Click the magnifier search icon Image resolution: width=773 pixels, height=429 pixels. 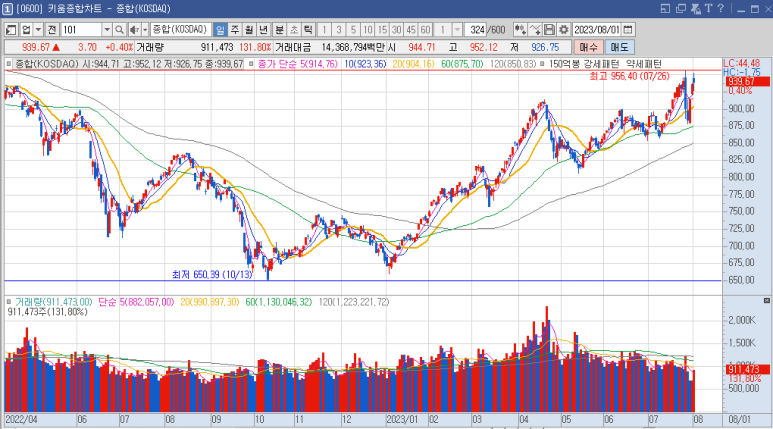(119, 30)
